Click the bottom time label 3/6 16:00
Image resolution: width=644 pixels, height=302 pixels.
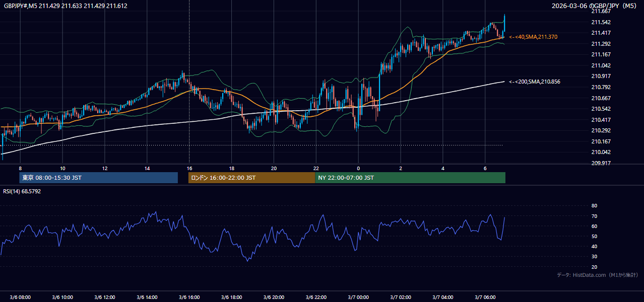pyautogui.click(x=189, y=297)
